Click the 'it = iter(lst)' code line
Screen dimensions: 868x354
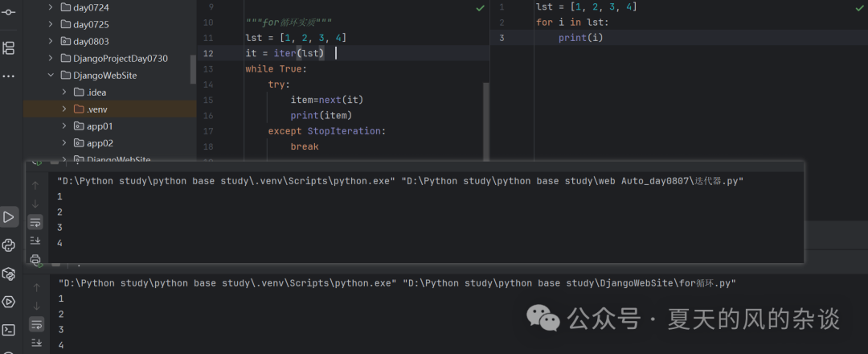coord(285,53)
